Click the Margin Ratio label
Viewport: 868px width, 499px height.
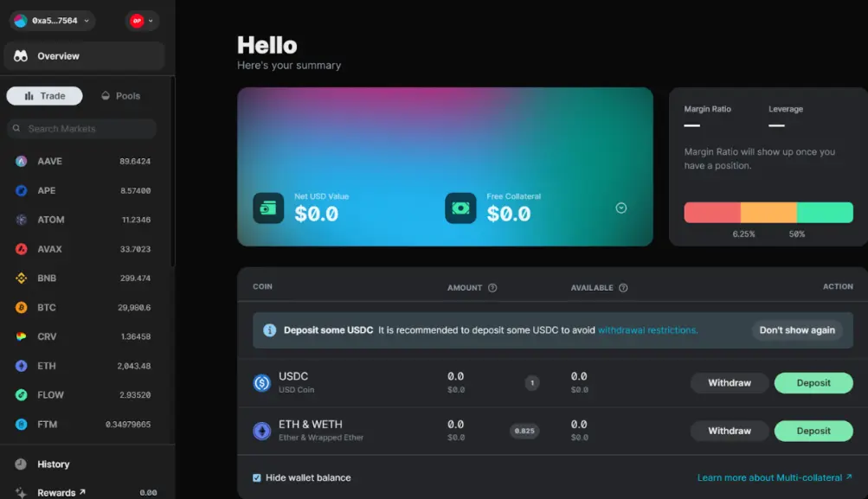point(707,109)
